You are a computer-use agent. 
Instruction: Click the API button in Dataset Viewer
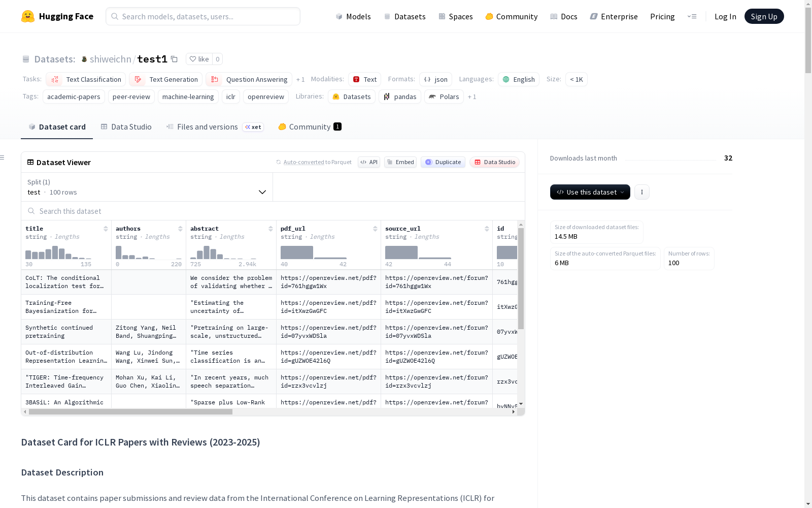(369, 162)
